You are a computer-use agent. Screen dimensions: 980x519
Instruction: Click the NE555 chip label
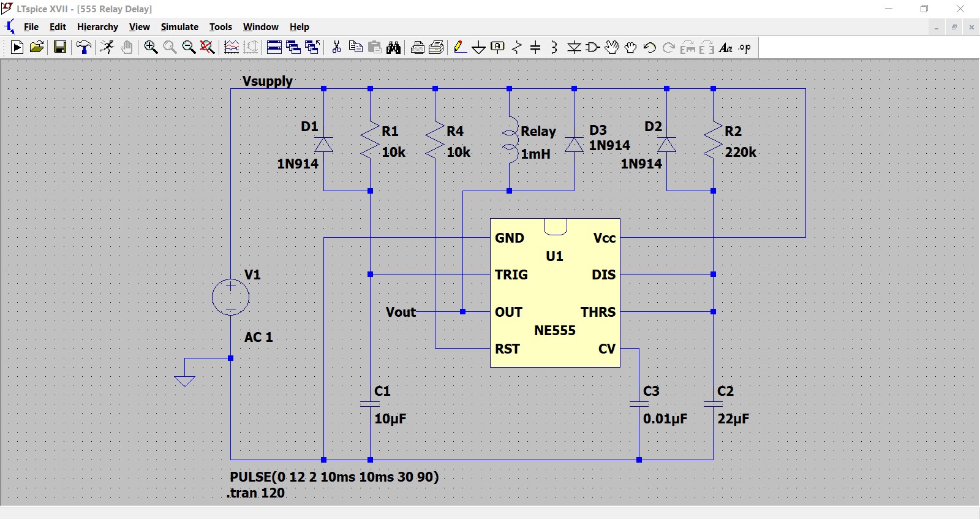[555, 330]
